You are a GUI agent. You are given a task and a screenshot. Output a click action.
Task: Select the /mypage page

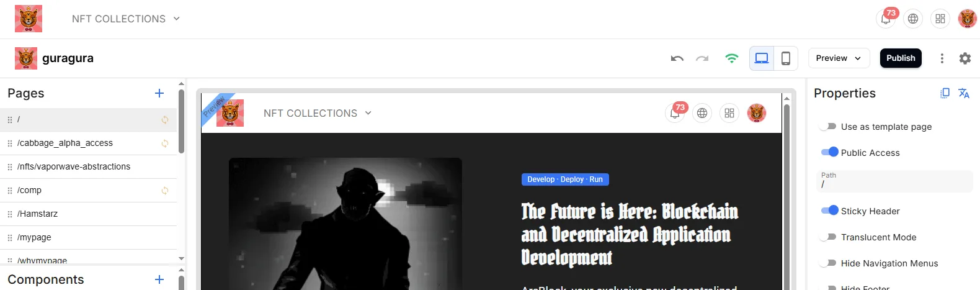[88, 238]
